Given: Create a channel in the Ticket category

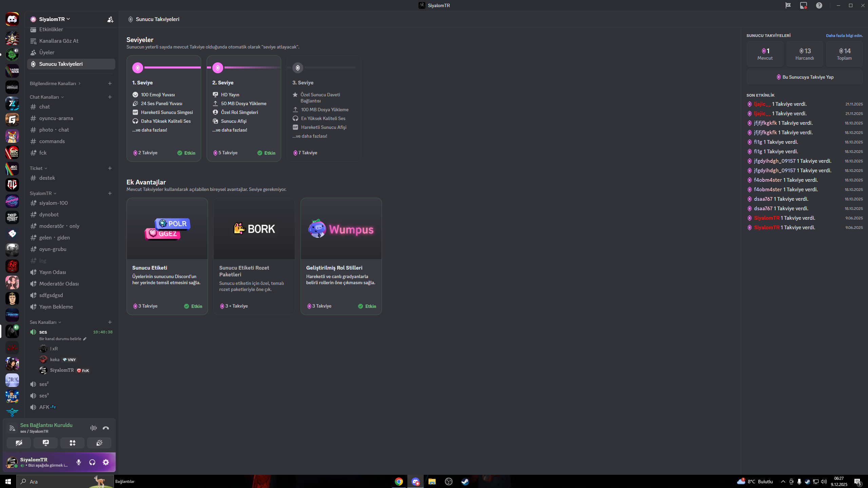Looking at the screenshot, I should 110,168.
